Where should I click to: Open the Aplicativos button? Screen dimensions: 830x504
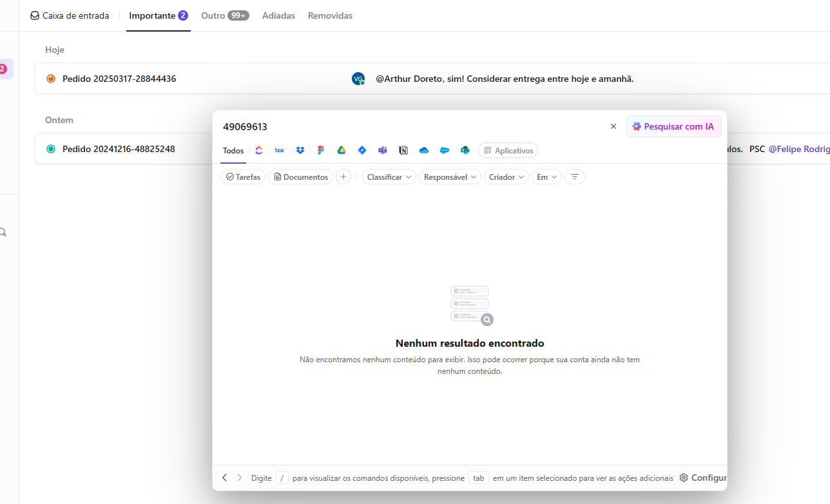tap(508, 150)
